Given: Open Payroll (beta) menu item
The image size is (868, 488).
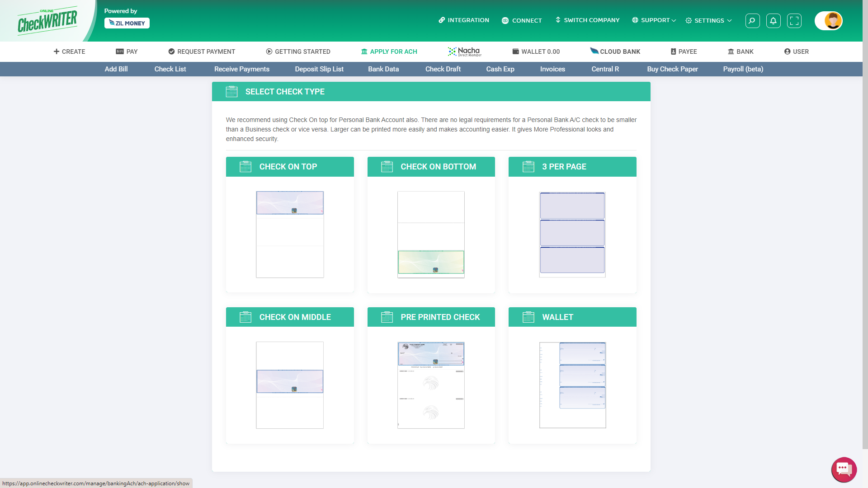Looking at the screenshot, I should [x=743, y=69].
